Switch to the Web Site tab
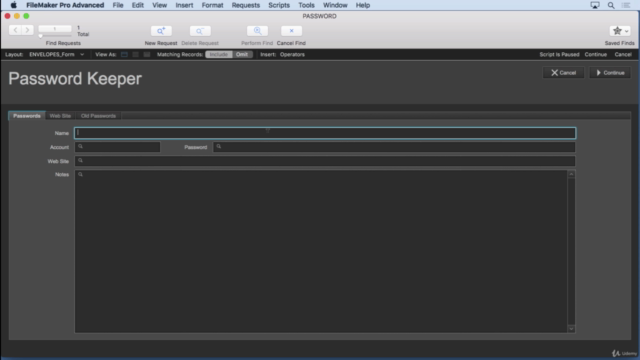This screenshot has height=360, width=640. tap(60, 116)
